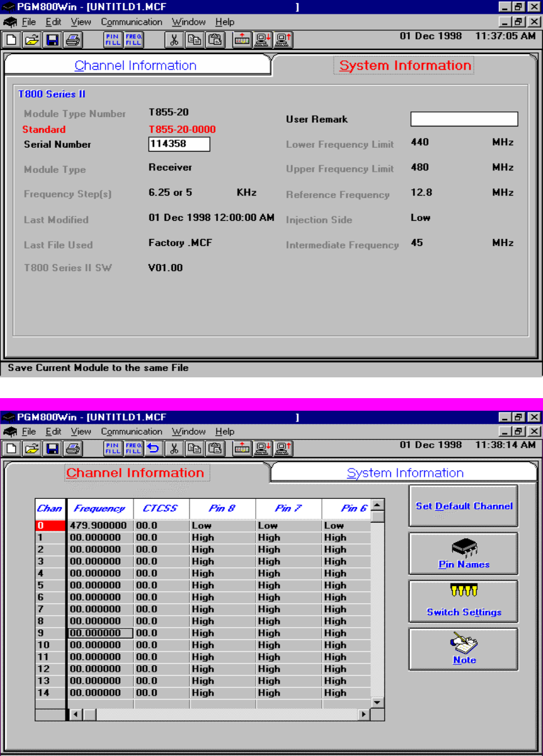Click channel table horizontal scrollbar left arrow
The width and height of the screenshot is (543, 756).
(x=76, y=714)
